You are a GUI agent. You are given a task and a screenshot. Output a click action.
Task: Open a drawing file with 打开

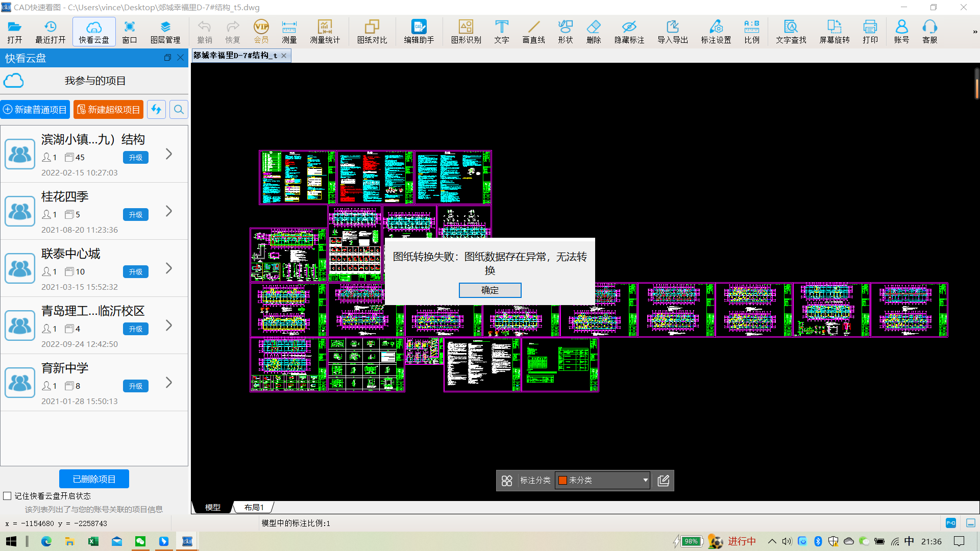(15, 32)
